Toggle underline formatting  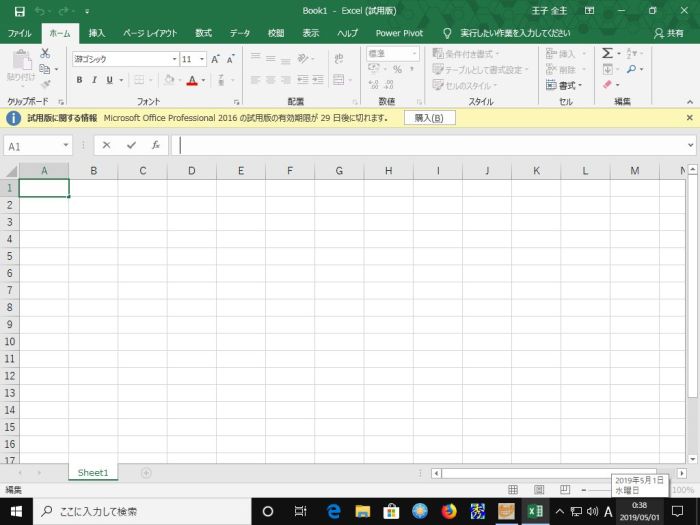pos(109,80)
